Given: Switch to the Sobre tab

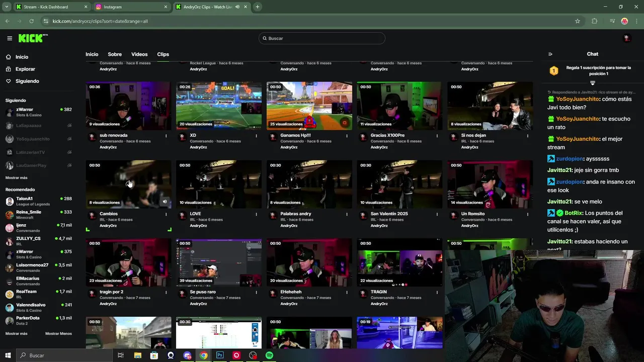Looking at the screenshot, I should (x=115, y=54).
